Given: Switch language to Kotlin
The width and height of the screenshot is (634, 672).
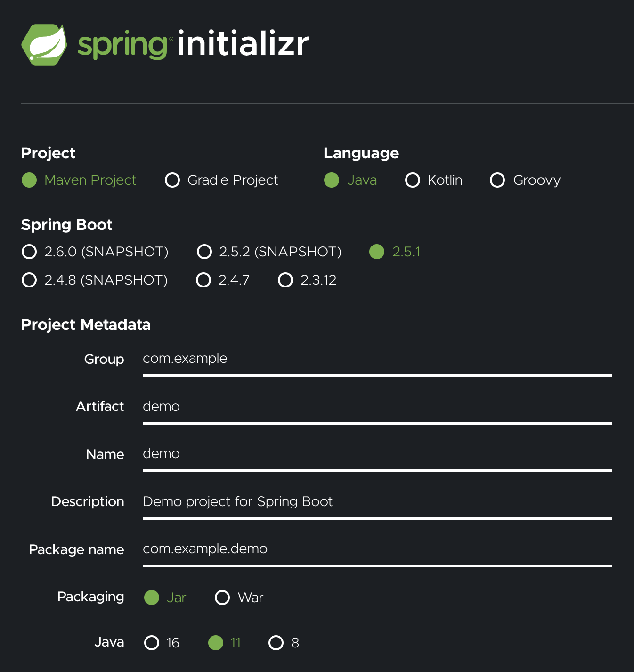Looking at the screenshot, I should (x=413, y=180).
